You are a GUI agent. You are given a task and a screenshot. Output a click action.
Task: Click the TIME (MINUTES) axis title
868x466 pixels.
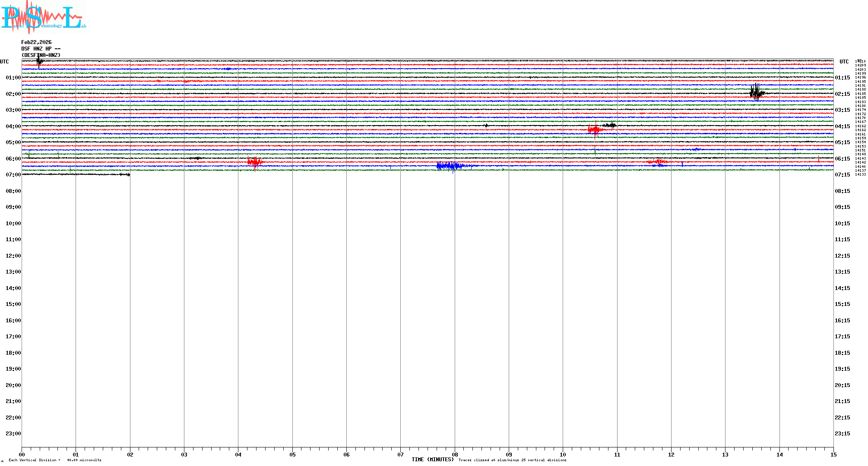pos(432,460)
